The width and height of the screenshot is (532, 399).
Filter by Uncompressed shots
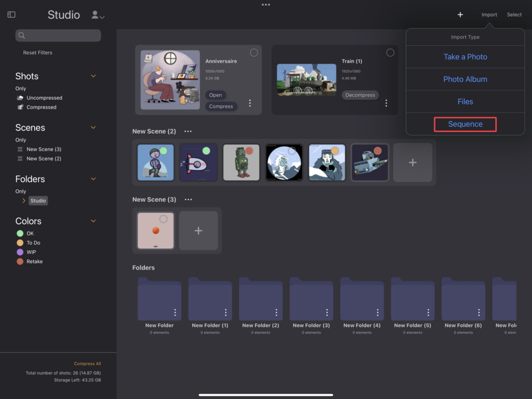point(39,98)
